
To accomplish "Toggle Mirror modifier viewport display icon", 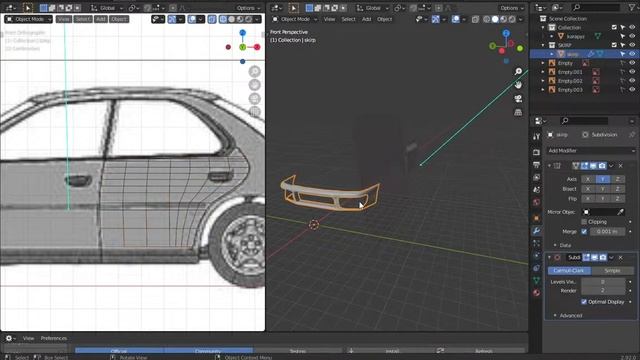I will click(593, 166).
